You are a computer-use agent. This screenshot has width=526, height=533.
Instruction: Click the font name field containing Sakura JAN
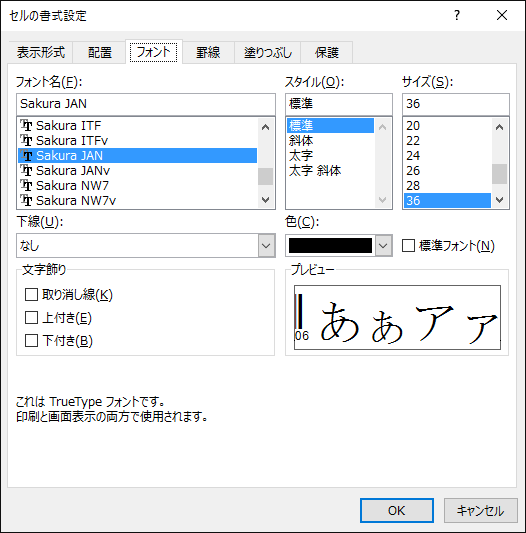[x=146, y=104]
